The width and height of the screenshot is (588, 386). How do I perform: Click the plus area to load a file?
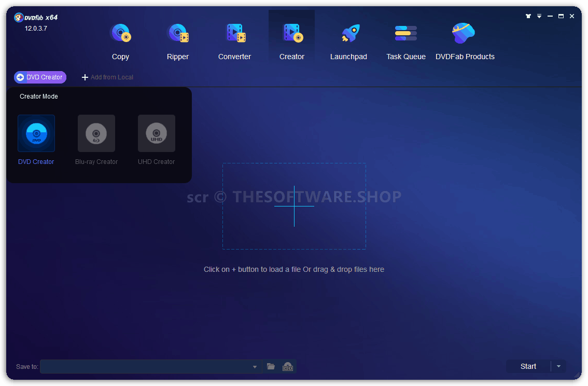(x=295, y=206)
